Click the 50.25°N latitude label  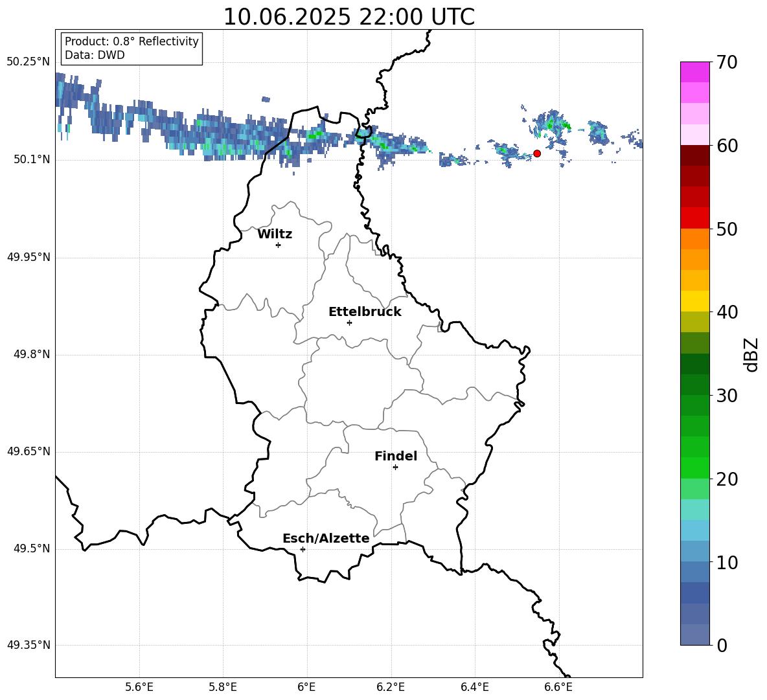pyautogui.click(x=29, y=62)
